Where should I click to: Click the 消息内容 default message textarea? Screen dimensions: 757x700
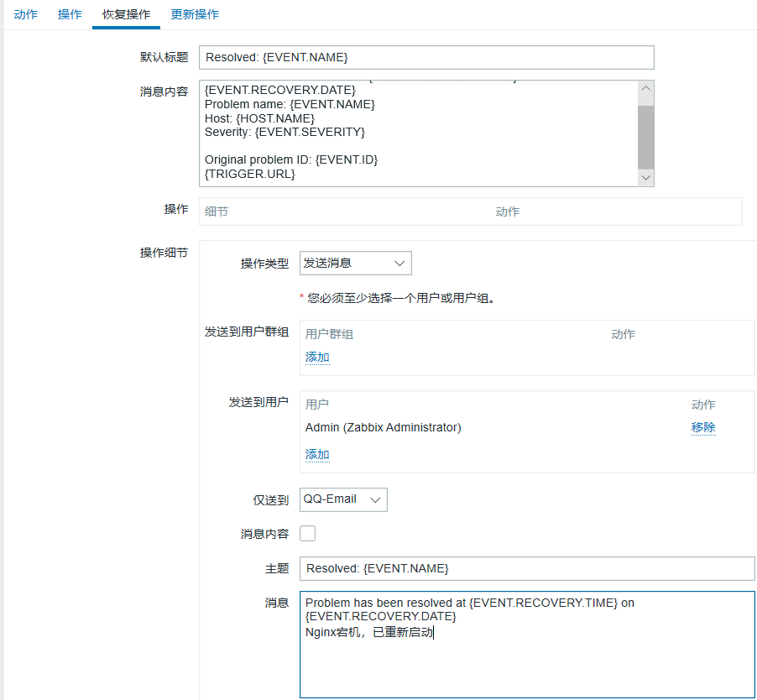[419, 133]
